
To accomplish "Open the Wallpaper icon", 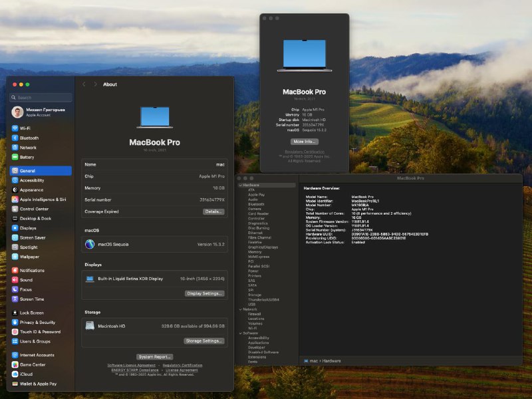I will (15, 257).
